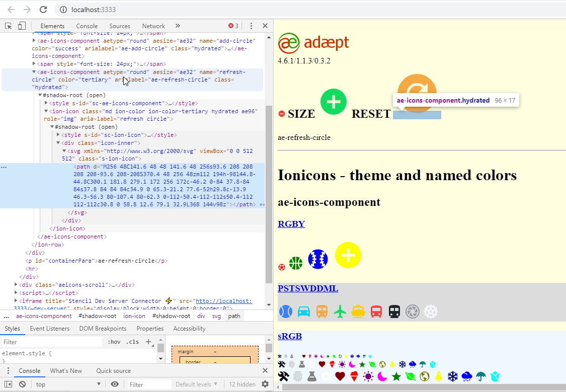Click the blue snowflake icon in the sRGB section
Viewport: 566px width, 392px height.
452,376
